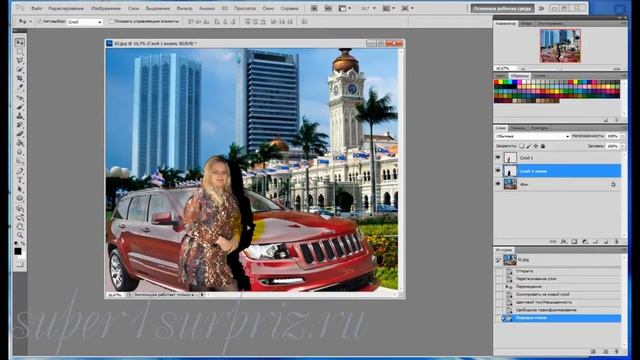Viewport: 640px width, 360px height.
Task: Open the Файл menu
Action: point(36,8)
